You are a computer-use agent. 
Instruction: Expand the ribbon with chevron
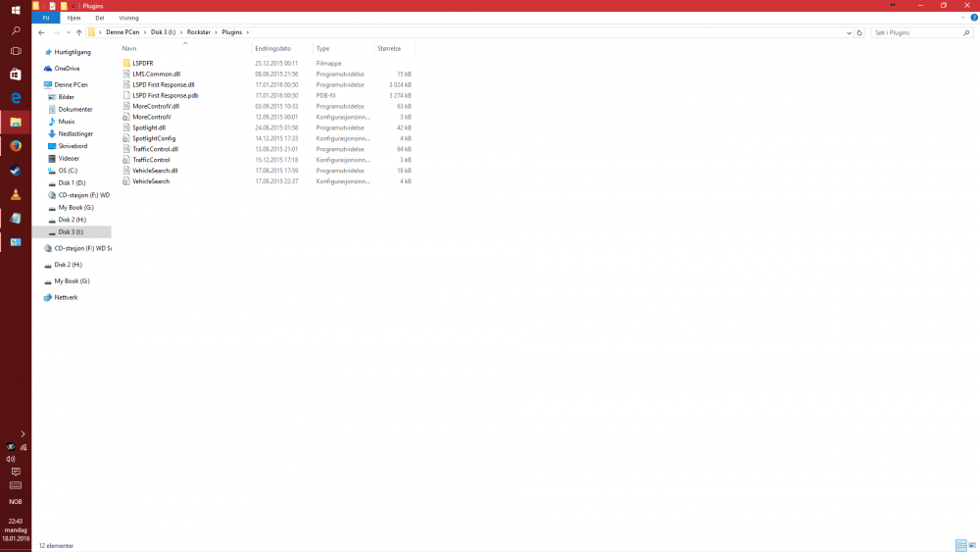point(963,18)
